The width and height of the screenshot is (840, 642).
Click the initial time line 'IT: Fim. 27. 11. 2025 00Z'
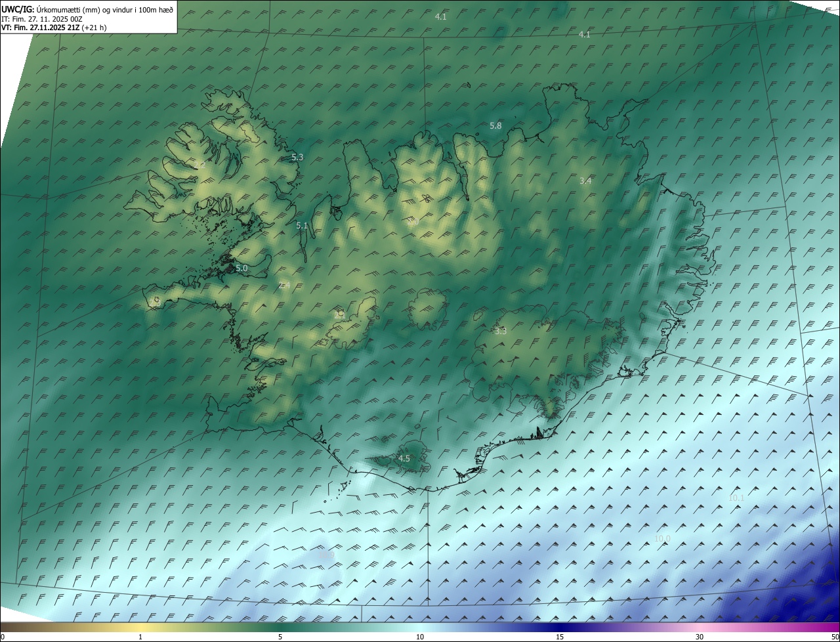(x=42, y=19)
